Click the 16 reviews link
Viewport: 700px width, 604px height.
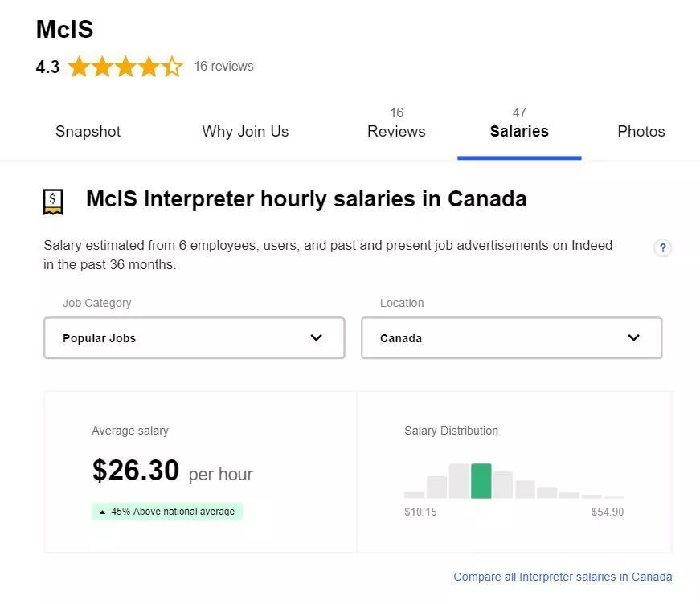tap(223, 67)
